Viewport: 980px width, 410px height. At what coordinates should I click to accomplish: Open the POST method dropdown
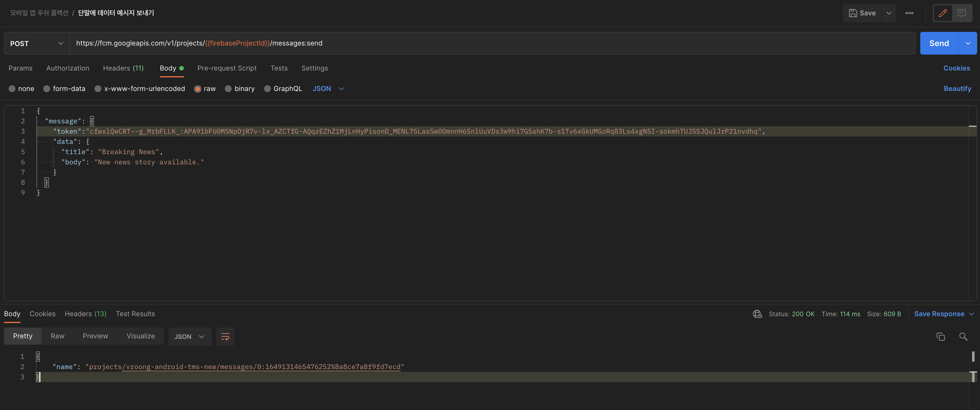tap(36, 43)
